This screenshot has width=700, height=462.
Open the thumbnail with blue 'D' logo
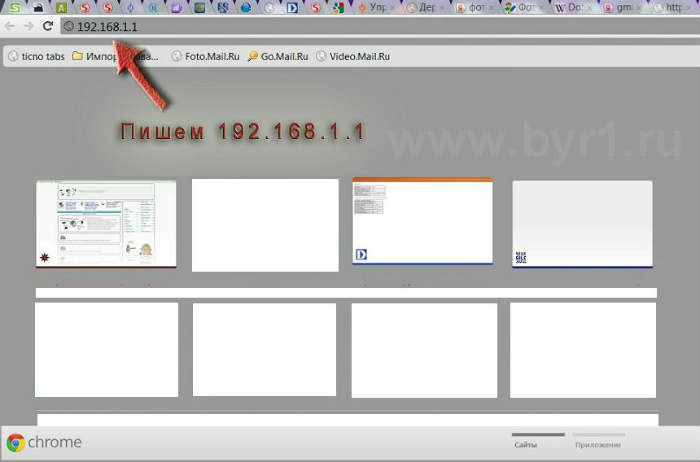pos(422,221)
